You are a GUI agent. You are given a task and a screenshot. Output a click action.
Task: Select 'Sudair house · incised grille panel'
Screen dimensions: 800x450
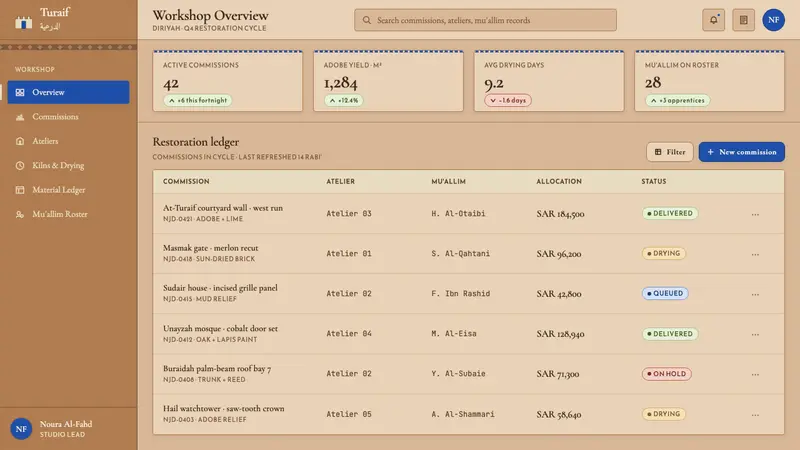coord(220,288)
